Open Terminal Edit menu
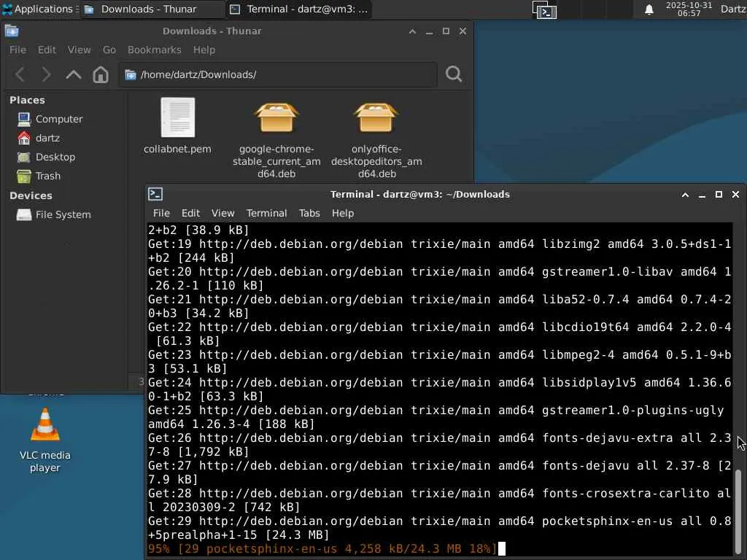The width and height of the screenshot is (747, 560). click(x=190, y=214)
